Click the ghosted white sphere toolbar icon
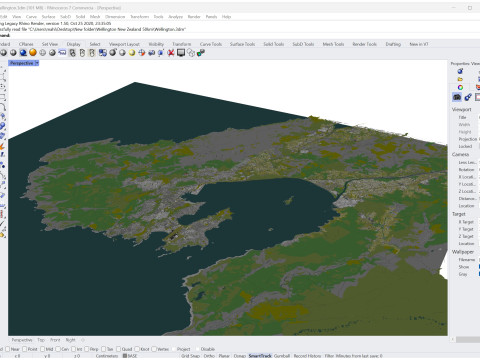This screenshot has height=360, width=480. 43,53
